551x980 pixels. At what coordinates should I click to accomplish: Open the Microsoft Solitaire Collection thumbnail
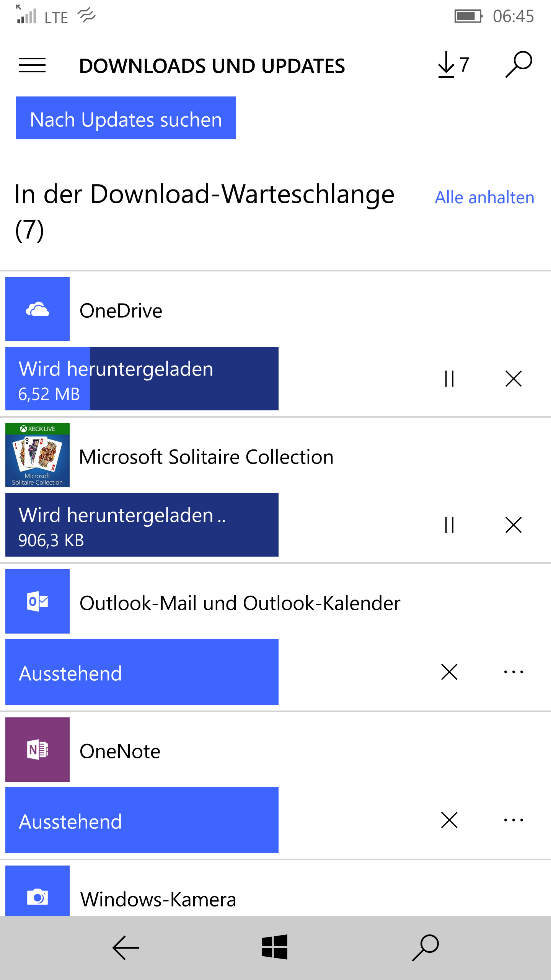[37, 455]
